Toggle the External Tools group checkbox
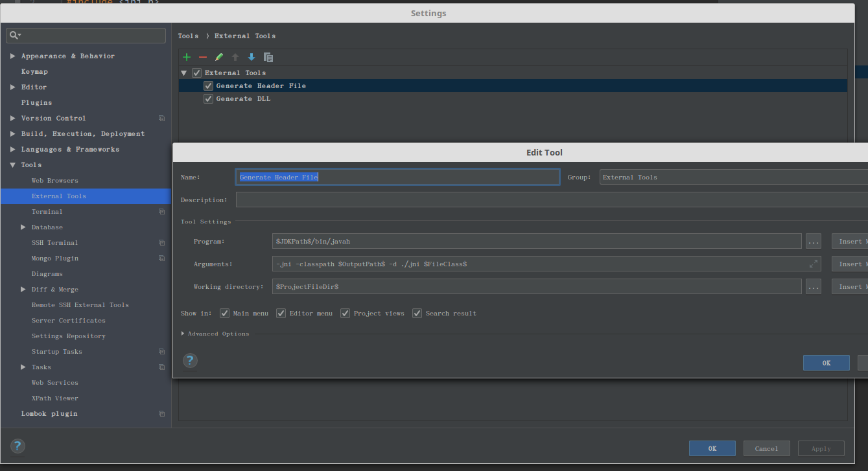This screenshot has height=471, width=868. coord(197,73)
